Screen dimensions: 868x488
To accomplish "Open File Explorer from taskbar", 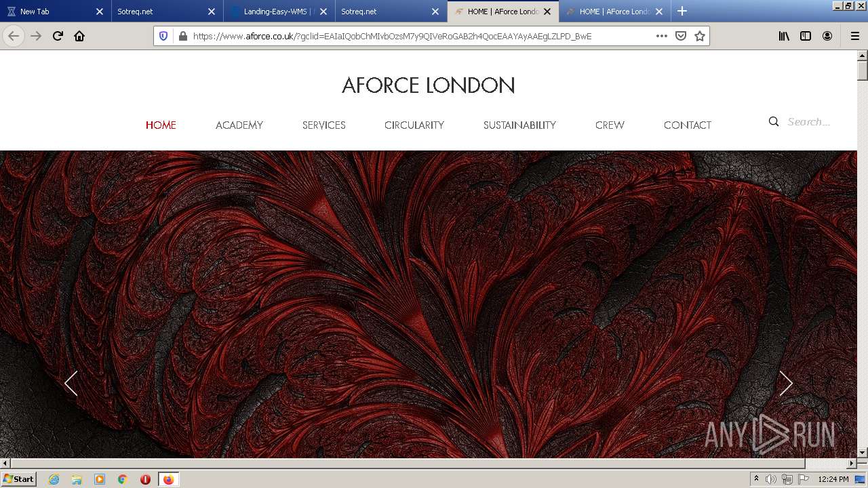I will 77,479.
